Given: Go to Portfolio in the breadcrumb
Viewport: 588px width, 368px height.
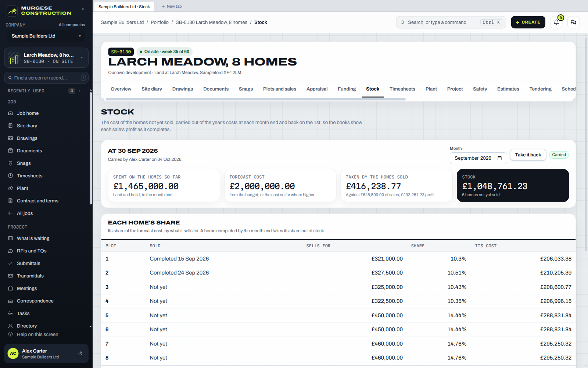Looking at the screenshot, I should point(159,22).
